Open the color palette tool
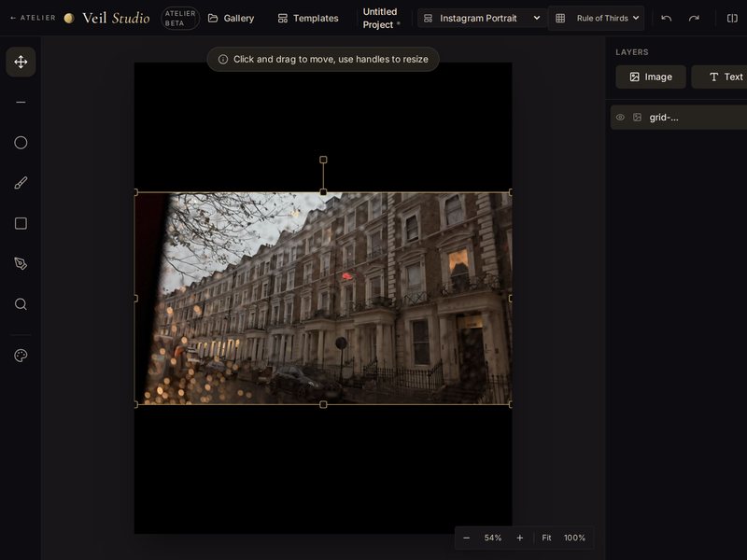 [x=21, y=356]
